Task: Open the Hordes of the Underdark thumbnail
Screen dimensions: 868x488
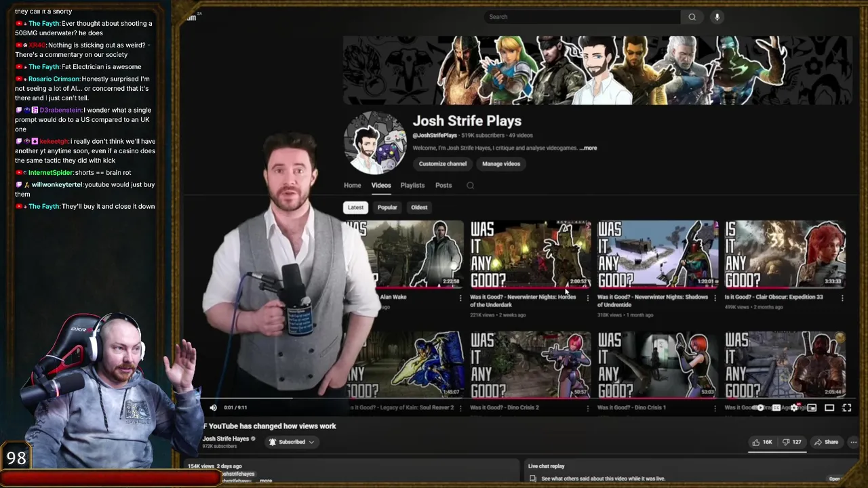Action: (x=530, y=254)
